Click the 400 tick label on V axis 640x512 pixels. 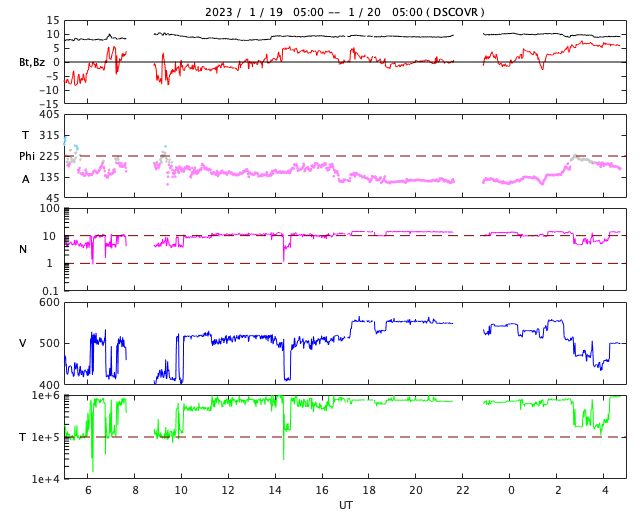49,385
